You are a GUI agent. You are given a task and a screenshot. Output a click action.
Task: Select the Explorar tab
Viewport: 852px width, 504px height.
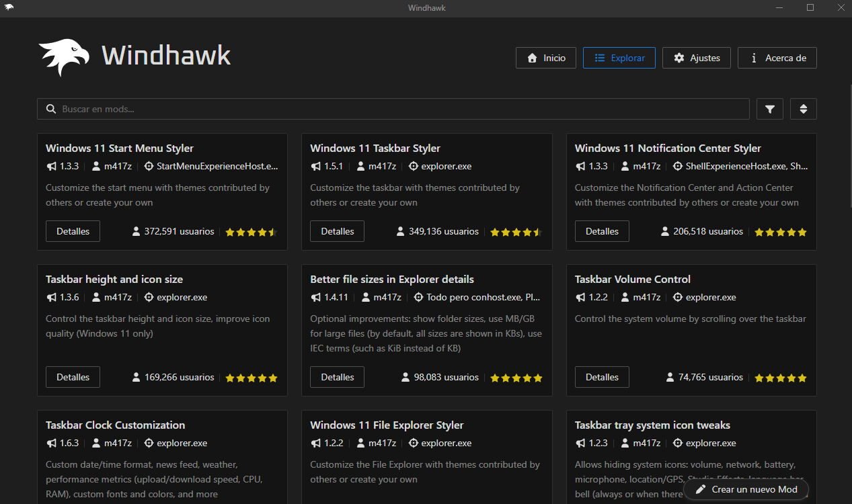click(x=619, y=58)
